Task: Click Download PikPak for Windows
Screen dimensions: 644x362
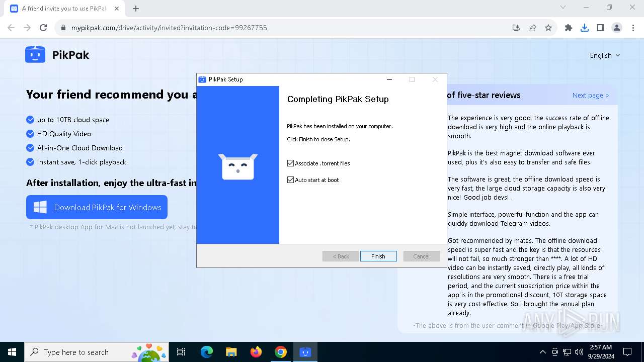Action: [97, 207]
